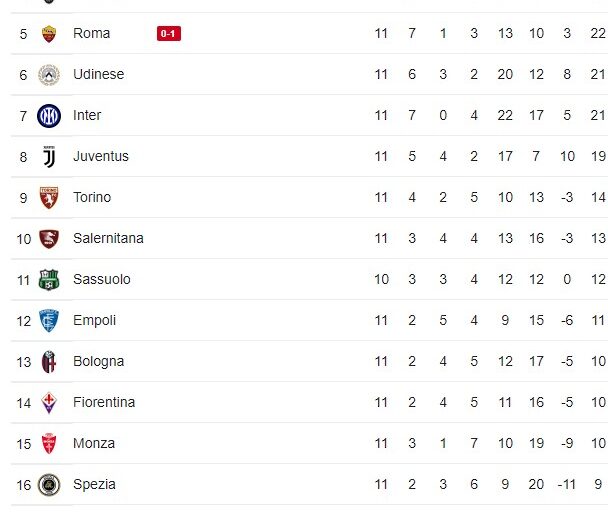Click the Torino club crest icon
Screen dimensions: 608x513
click(49, 198)
